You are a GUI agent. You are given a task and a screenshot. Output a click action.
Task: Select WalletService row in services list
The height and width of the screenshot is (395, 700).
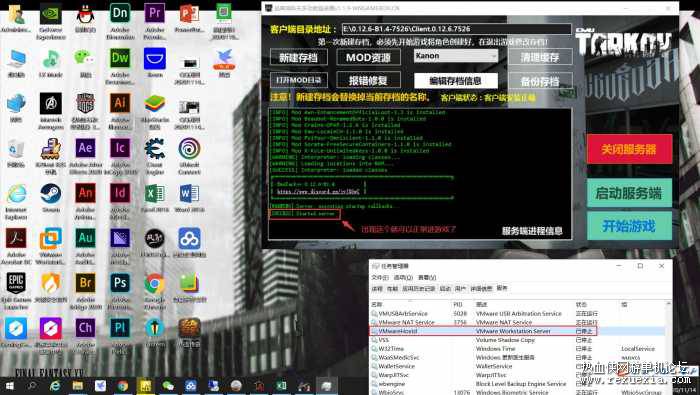click(518, 366)
